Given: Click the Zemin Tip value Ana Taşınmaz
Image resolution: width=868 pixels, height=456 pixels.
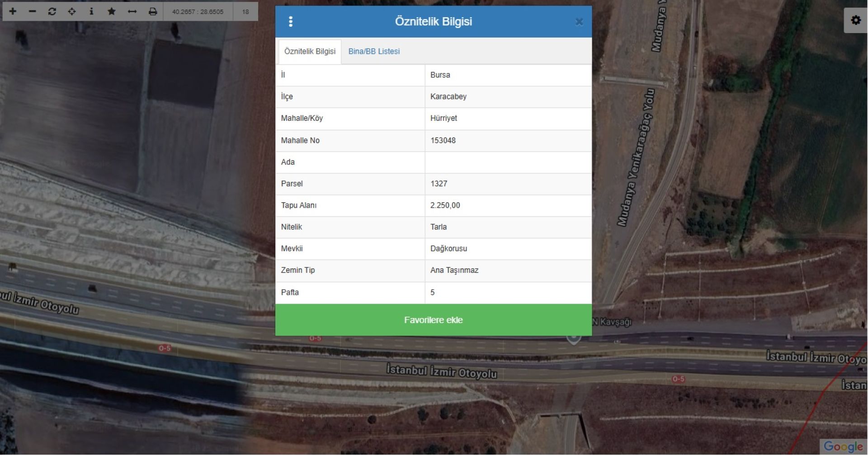Looking at the screenshot, I should point(454,270).
